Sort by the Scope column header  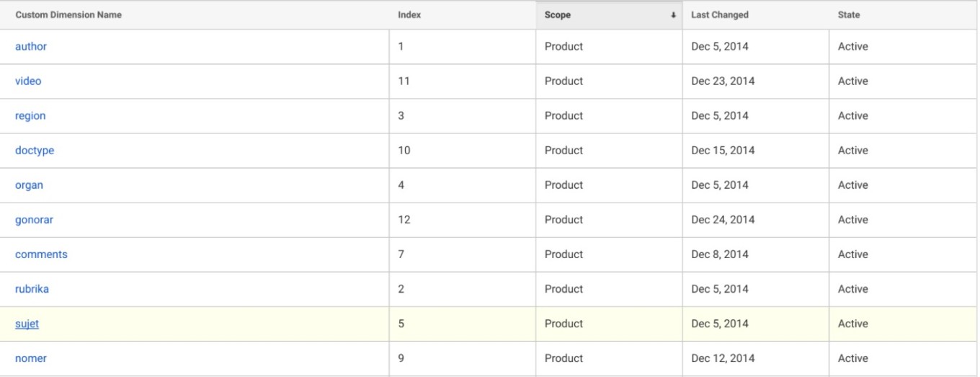point(557,15)
